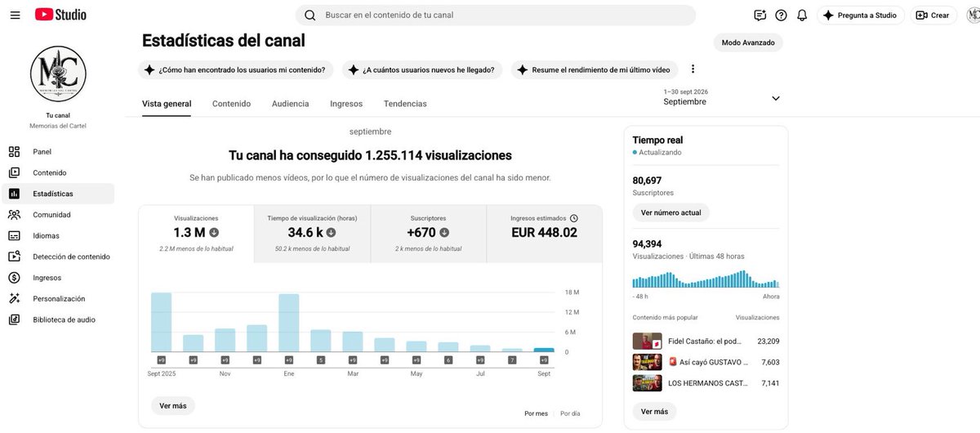Click the Biblioteca de audio icon
The width and height of the screenshot is (980, 433).
tap(14, 319)
